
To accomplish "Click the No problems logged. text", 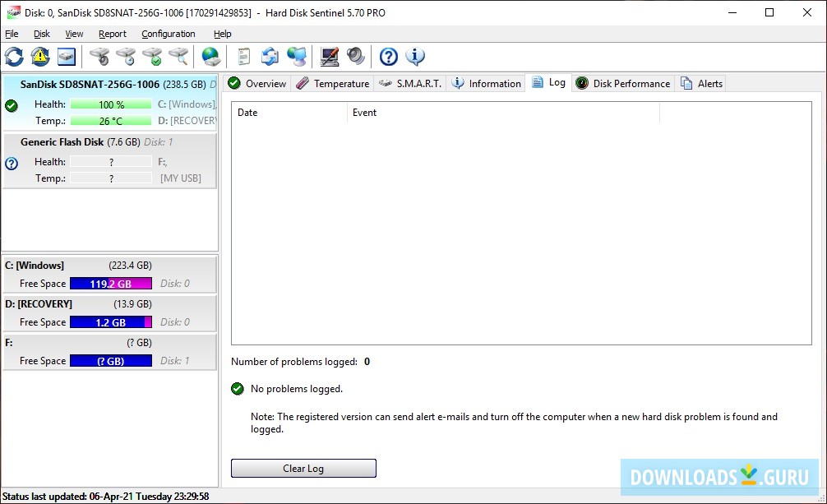I will 297,389.
